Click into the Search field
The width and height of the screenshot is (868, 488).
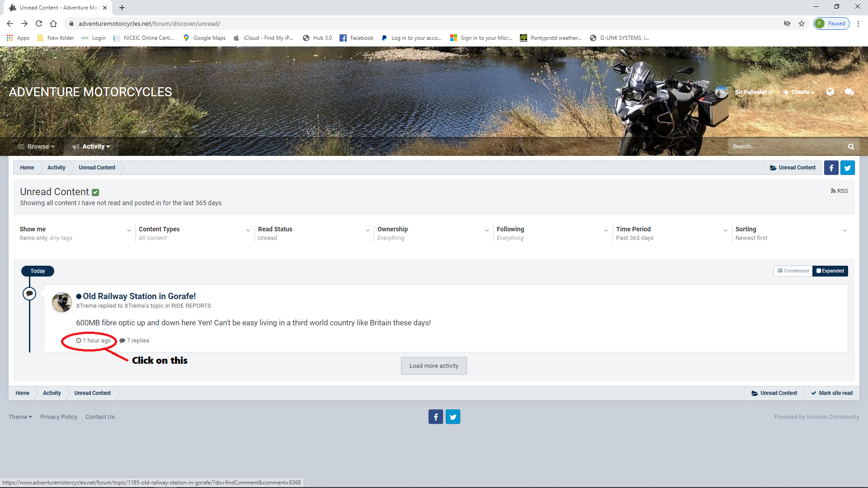[787, 146]
